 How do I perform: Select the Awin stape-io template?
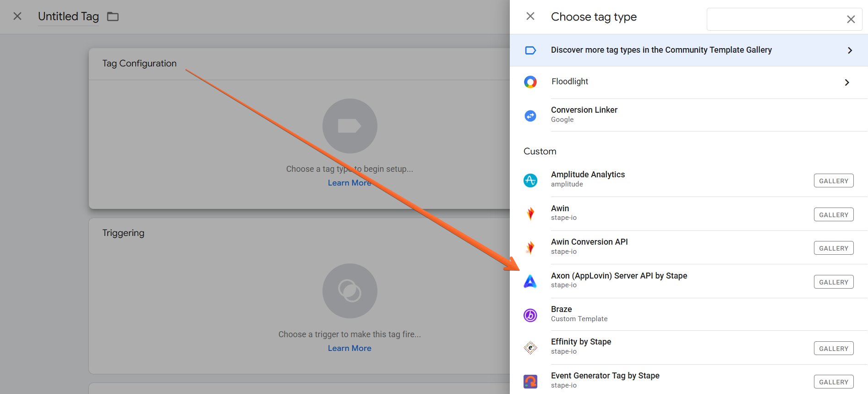click(x=689, y=213)
